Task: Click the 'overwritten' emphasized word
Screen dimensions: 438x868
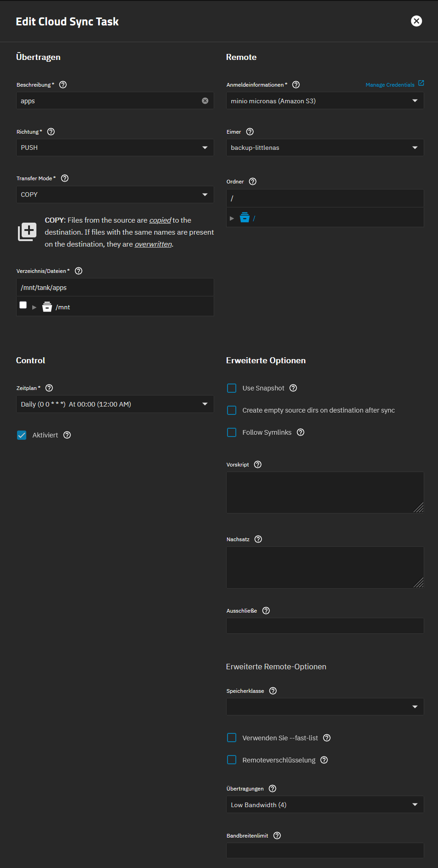Action: (x=153, y=244)
